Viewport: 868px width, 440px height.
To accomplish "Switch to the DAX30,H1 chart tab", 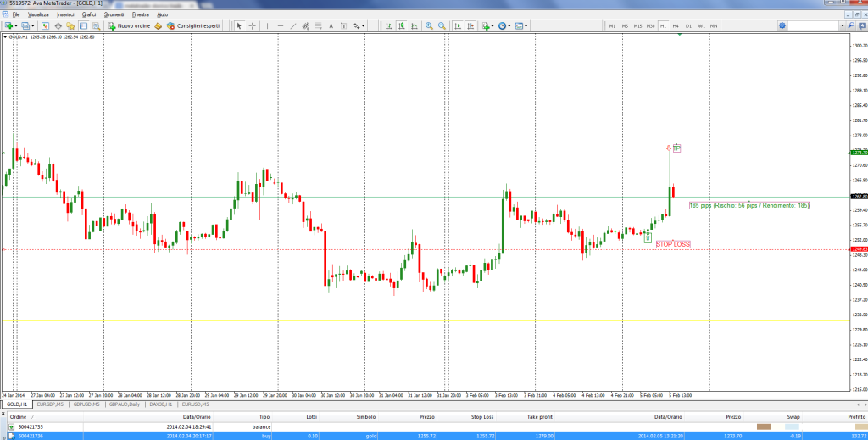I will 162,404.
